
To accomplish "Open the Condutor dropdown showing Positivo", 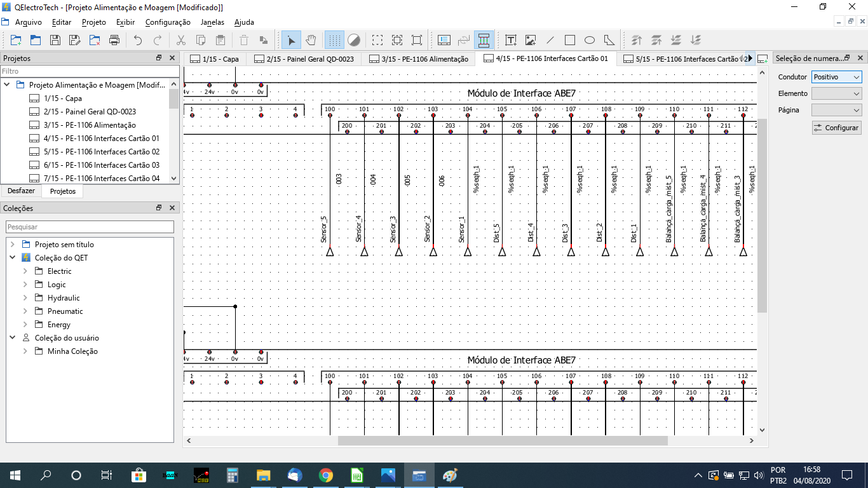I will point(836,77).
